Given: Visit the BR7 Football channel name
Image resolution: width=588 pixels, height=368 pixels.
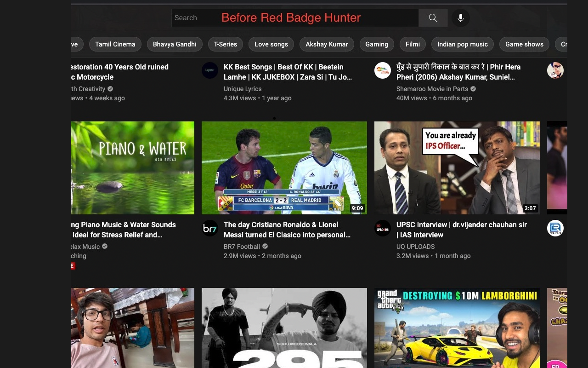Looking at the screenshot, I should 242,247.
